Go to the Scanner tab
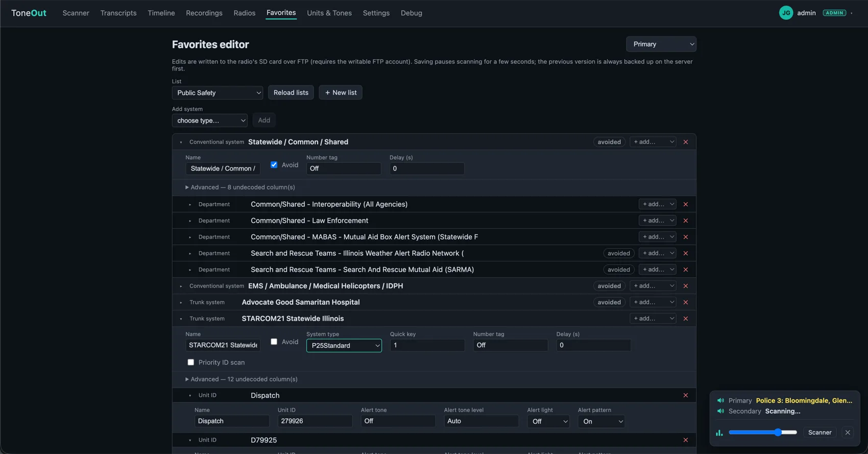The image size is (868, 454). (76, 13)
